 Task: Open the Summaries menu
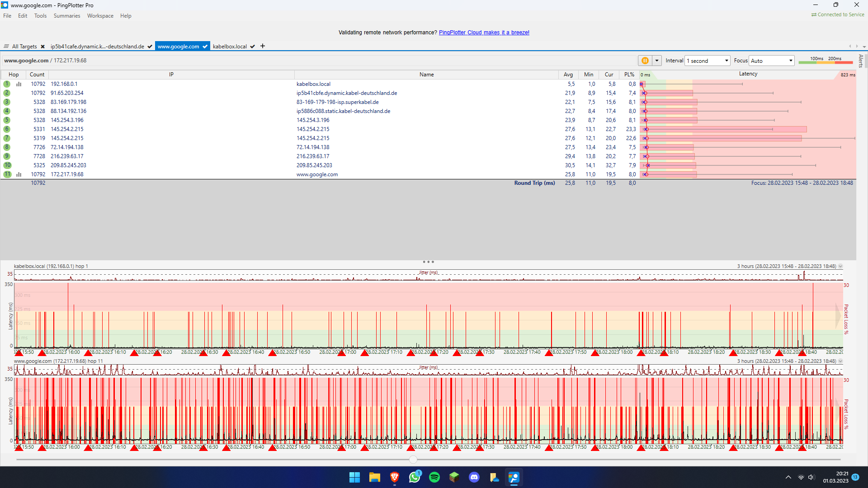[66, 15]
